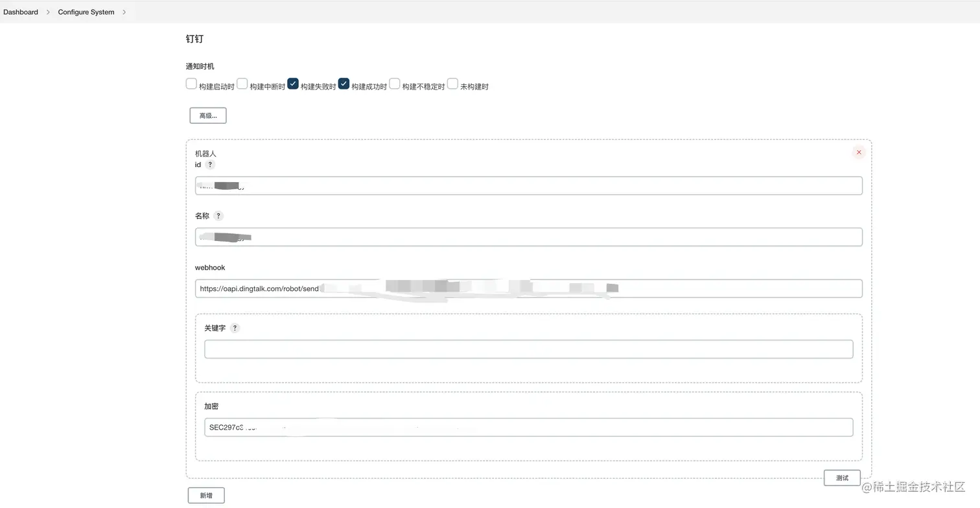Focus the robot id input field
The height and width of the screenshot is (508, 980).
529,185
